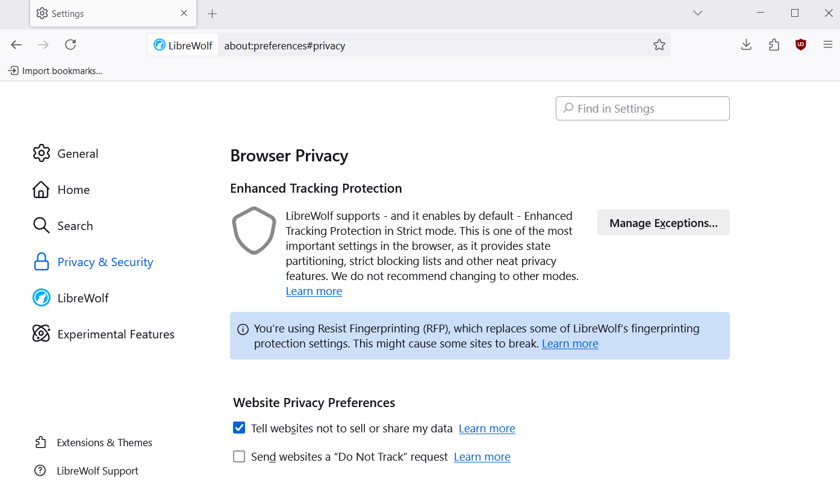The image size is (840, 504).
Task: Click Learn more beside sell or share data
Action: [487, 429]
